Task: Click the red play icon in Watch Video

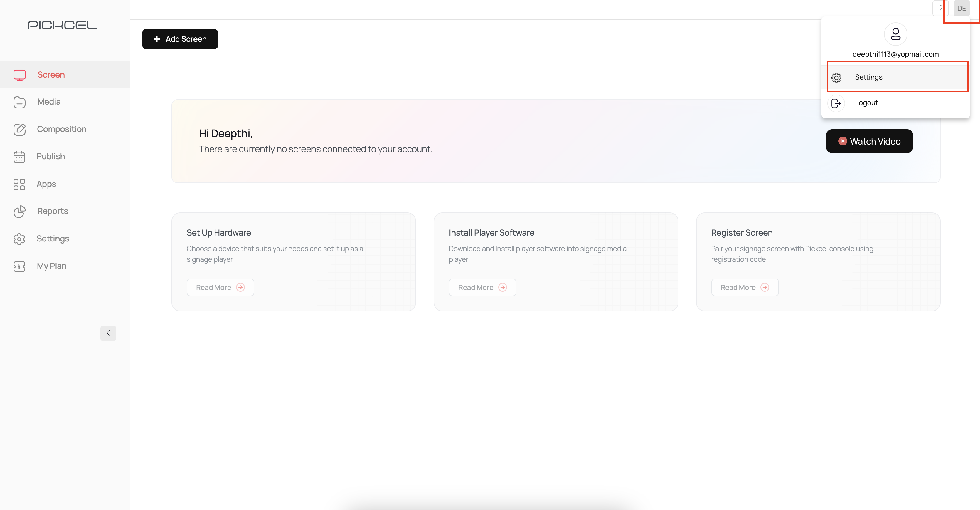Action: [x=843, y=141]
